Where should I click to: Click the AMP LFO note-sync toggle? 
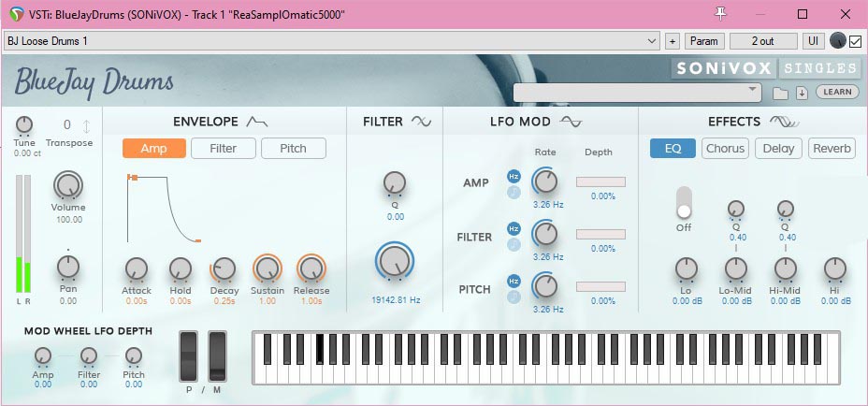click(514, 192)
